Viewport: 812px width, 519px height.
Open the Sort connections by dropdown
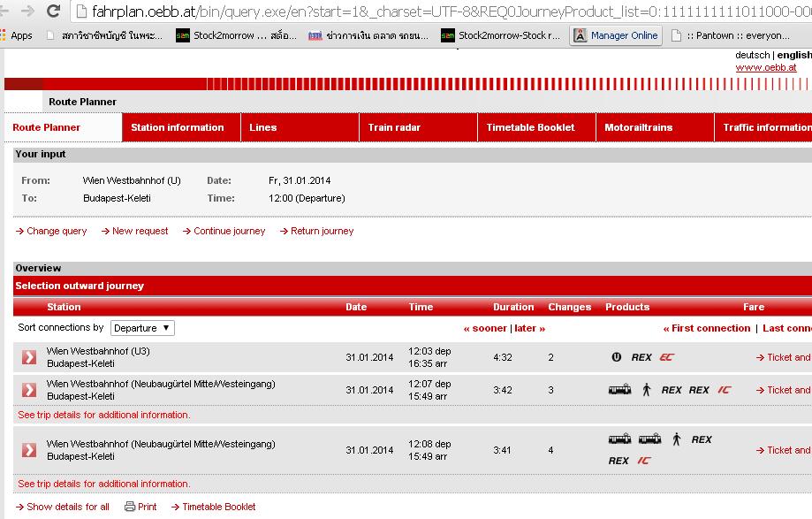tap(142, 328)
